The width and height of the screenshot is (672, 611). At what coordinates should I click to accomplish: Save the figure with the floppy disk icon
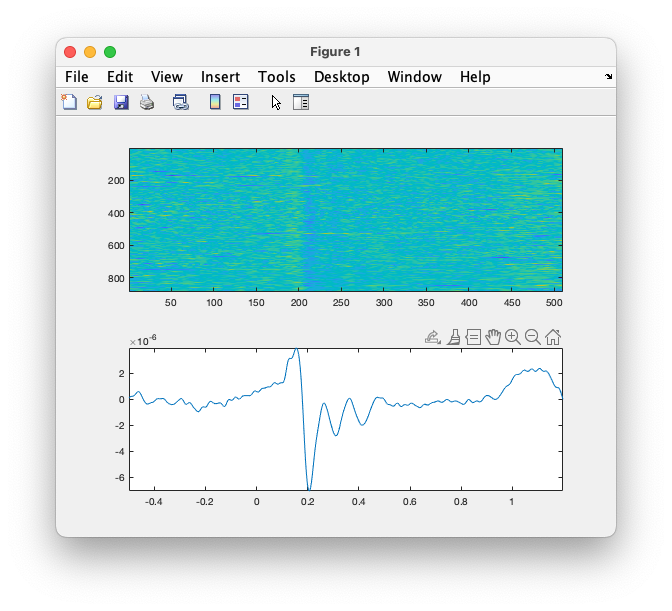pos(121,102)
